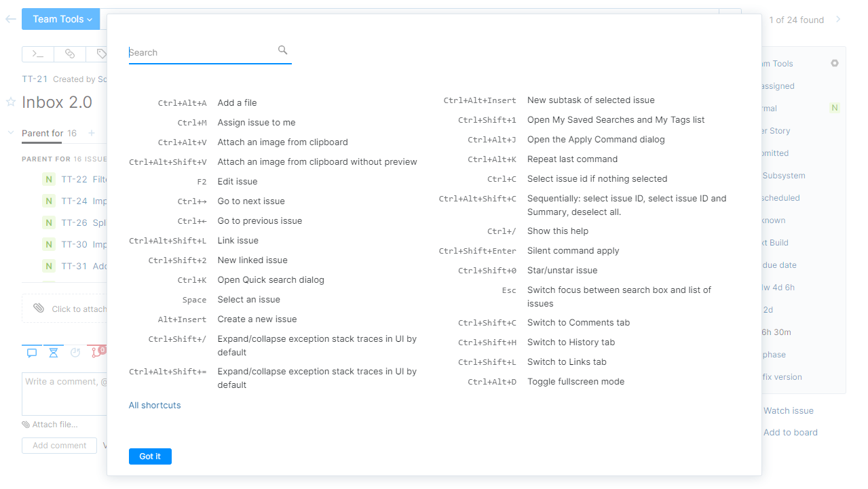Switch to the Spent time hourglass tab
868x489 pixels.
(x=54, y=352)
